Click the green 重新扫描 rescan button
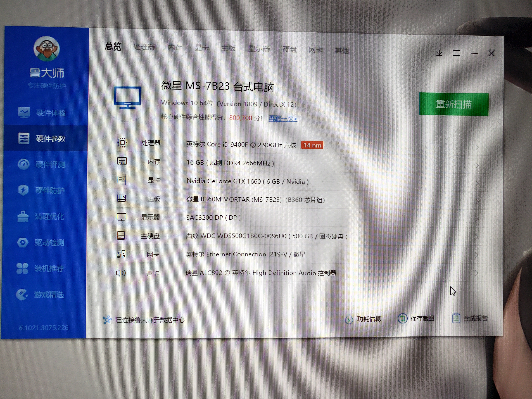 [x=454, y=104]
